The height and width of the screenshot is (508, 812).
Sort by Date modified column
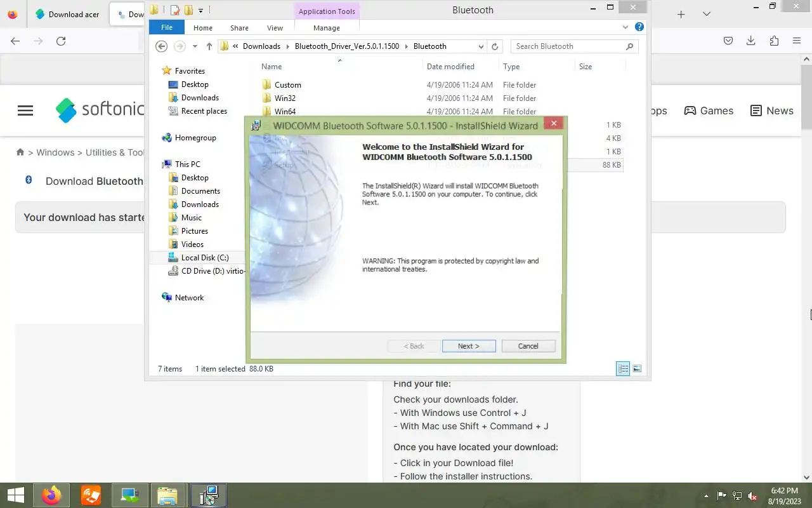tap(450, 67)
